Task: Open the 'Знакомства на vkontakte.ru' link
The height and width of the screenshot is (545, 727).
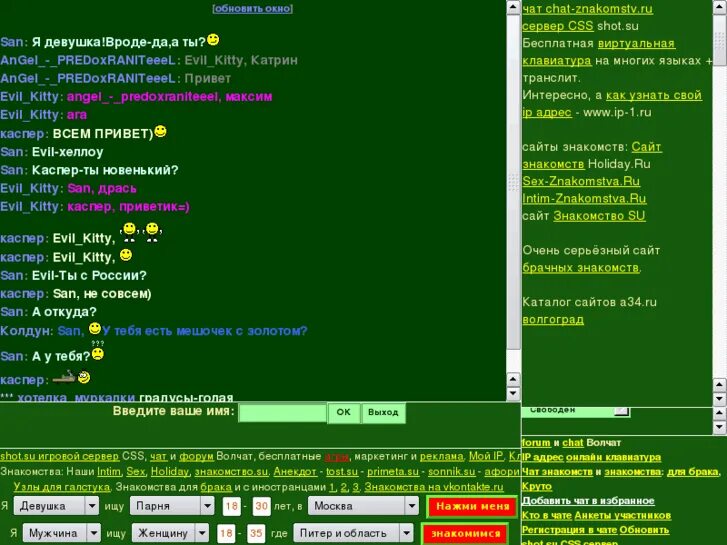Action: coord(434,487)
